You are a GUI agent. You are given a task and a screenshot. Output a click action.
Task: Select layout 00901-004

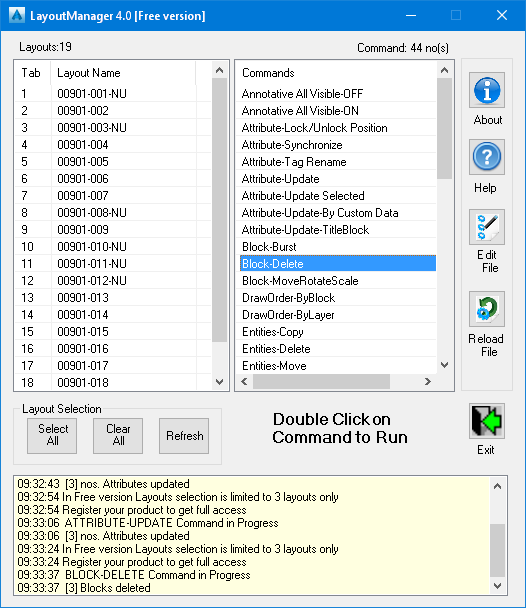click(x=113, y=145)
